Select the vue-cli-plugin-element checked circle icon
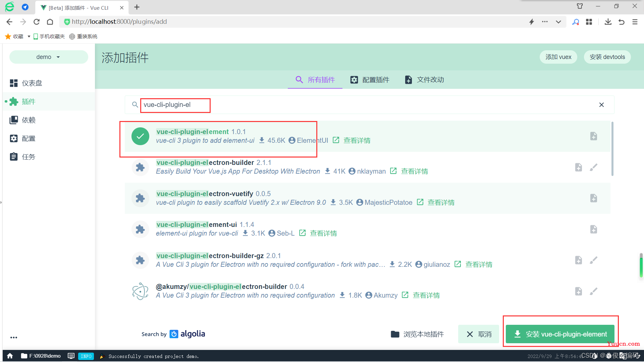The width and height of the screenshot is (644, 362). tap(140, 136)
